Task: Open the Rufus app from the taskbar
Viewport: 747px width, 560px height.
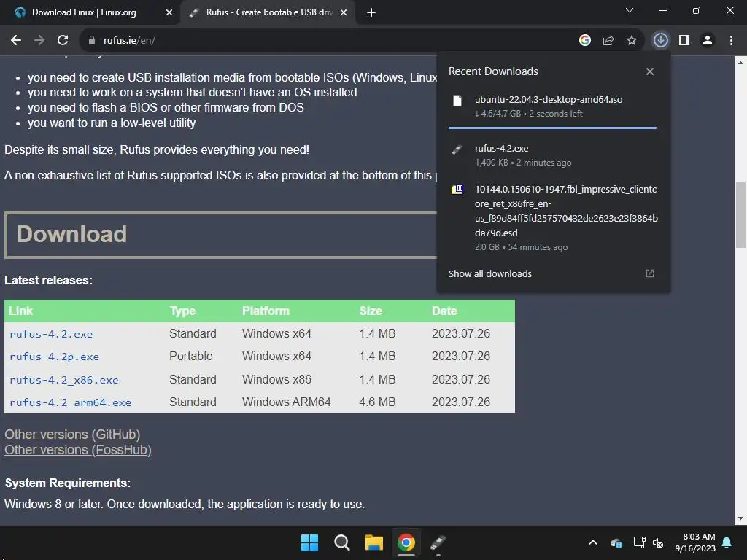Action: [x=438, y=542]
